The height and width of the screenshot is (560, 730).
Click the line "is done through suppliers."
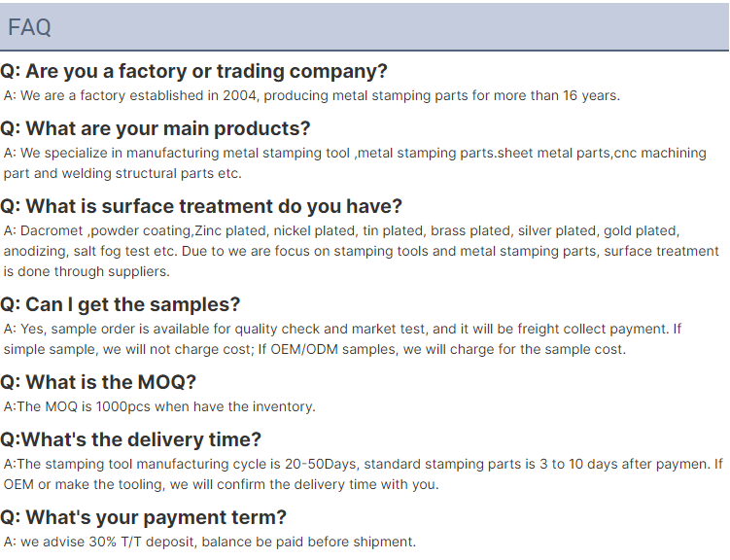click(x=87, y=271)
